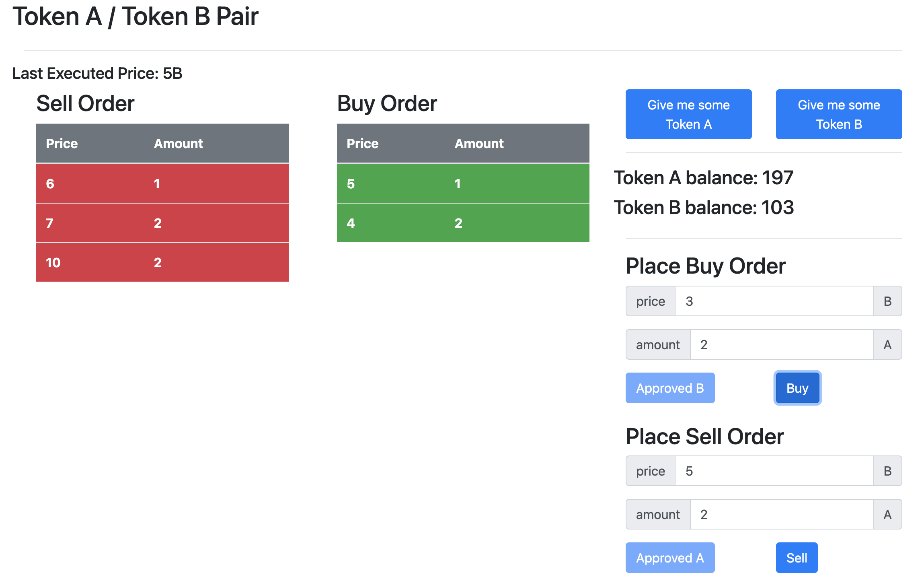Click the Buy button to place buy order
Image resolution: width=924 pixels, height=581 pixels.
click(x=797, y=388)
